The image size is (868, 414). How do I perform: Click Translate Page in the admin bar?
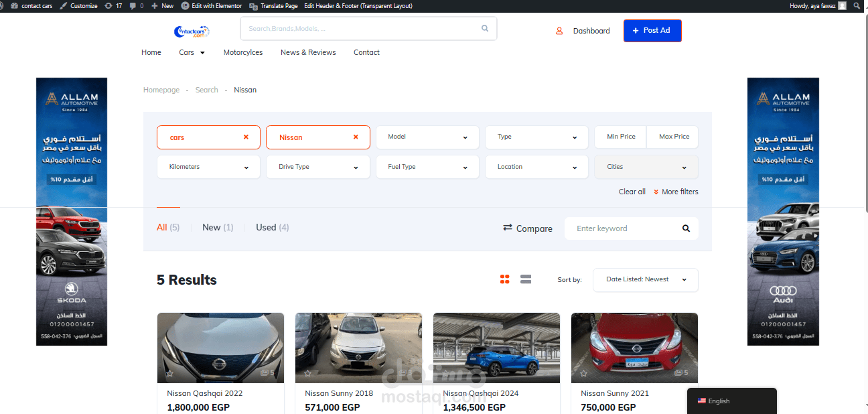point(274,6)
